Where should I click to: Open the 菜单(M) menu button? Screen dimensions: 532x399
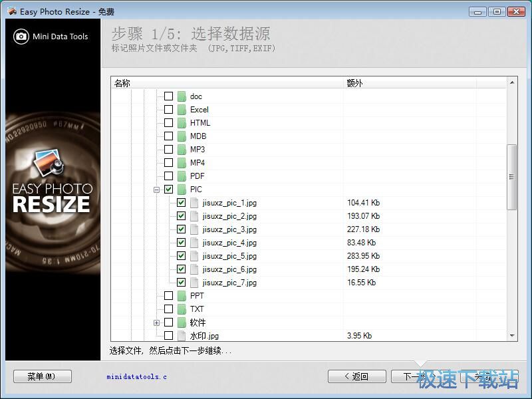[42, 376]
